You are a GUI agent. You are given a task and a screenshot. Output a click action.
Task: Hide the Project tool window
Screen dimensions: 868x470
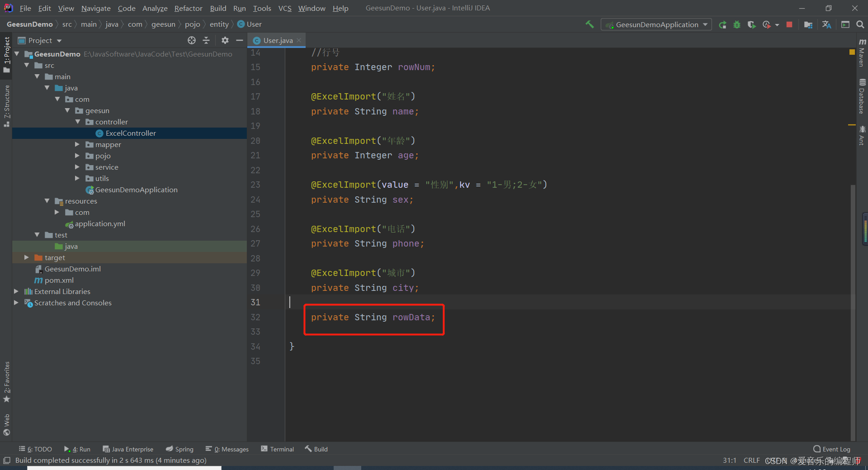coord(240,40)
